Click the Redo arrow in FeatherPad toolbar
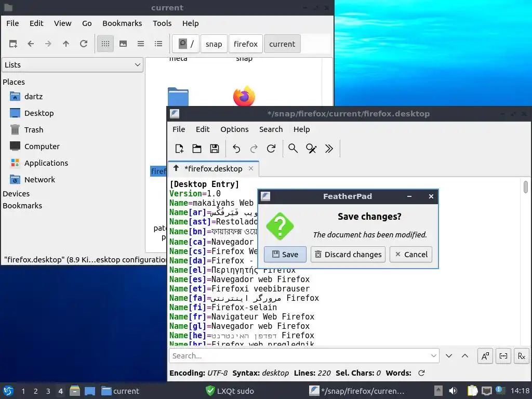This screenshot has height=399, width=532. (x=254, y=149)
